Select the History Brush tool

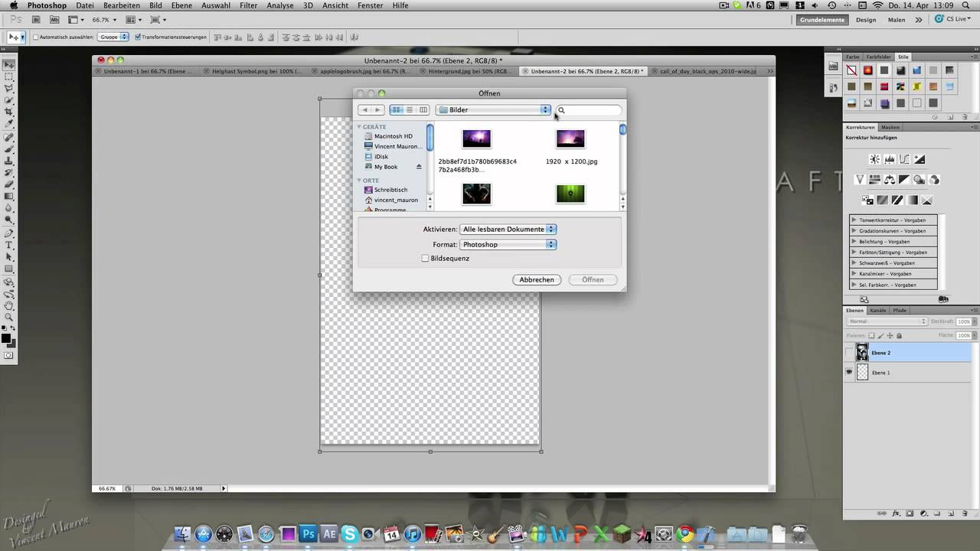pyautogui.click(x=9, y=172)
